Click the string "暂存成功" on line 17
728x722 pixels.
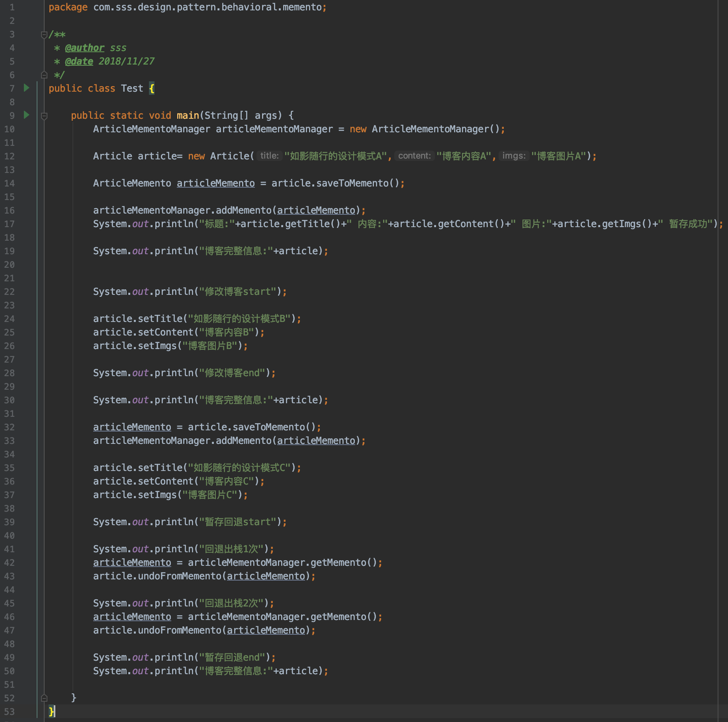(x=685, y=224)
